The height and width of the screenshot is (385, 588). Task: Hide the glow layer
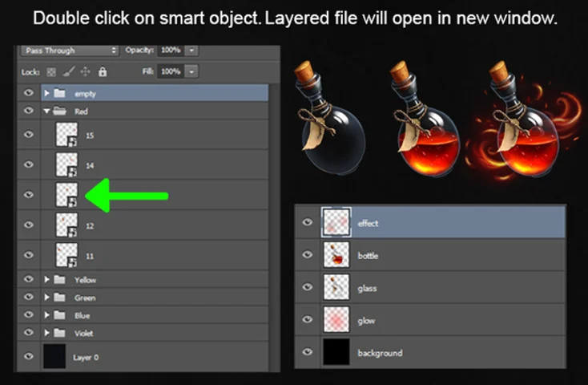click(x=308, y=319)
